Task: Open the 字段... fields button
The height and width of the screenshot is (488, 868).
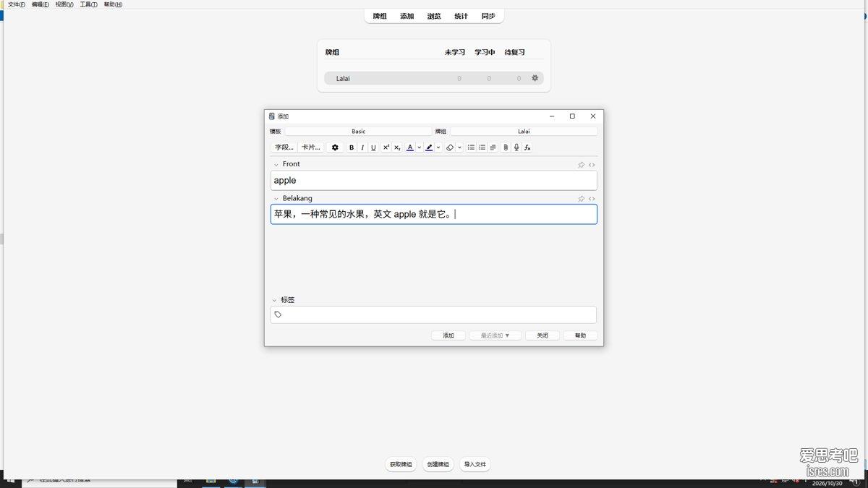Action: pyautogui.click(x=284, y=147)
